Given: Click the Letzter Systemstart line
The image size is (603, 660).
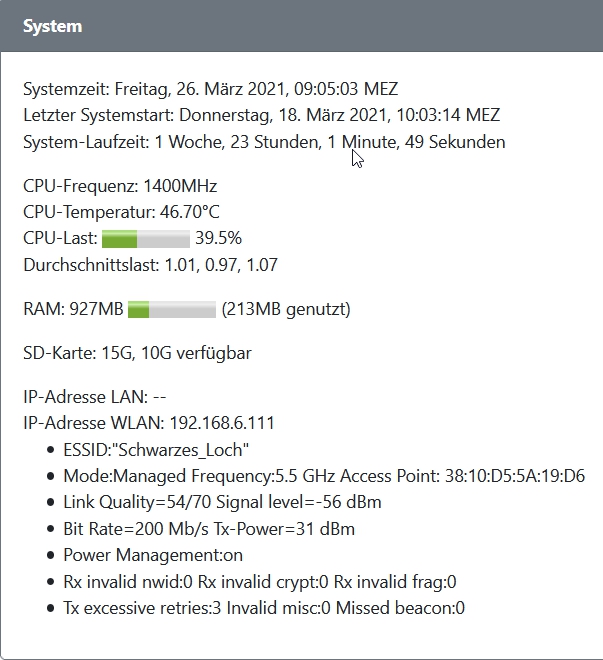Looking at the screenshot, I should click(261, 116).
